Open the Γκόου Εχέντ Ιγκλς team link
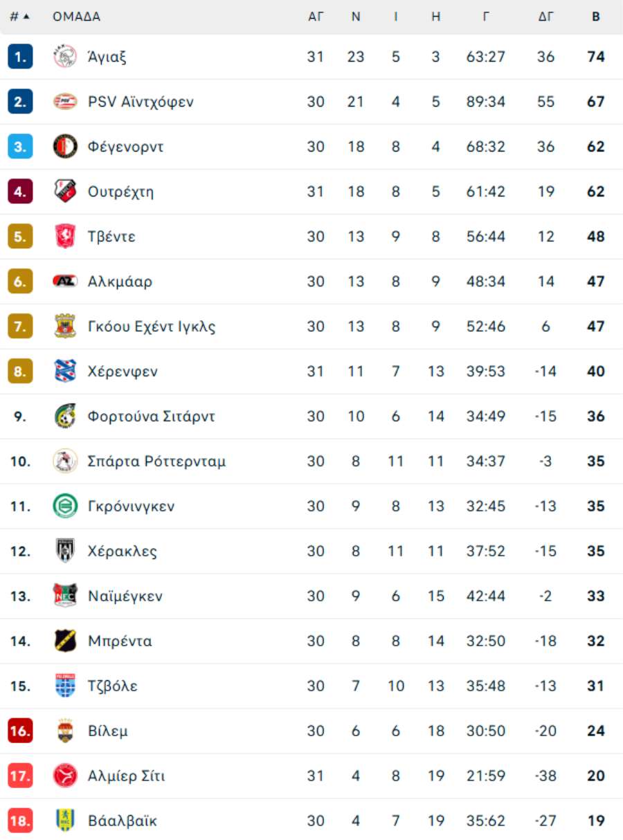This screenshot has width=623, height=840. [152, 327]
